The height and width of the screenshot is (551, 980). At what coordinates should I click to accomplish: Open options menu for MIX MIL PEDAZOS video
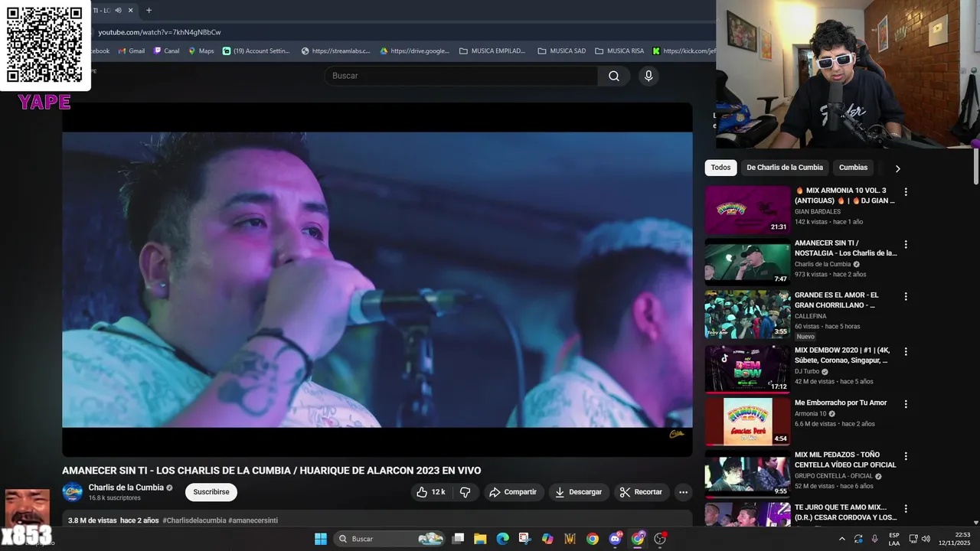pos(906,456)
